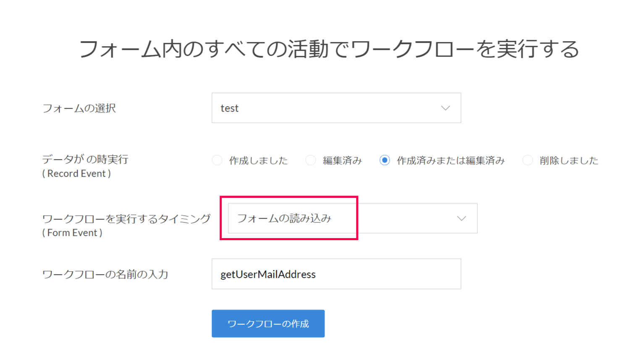Click the ( Record Event ) caption
The height and width of the screenshot is (364, 642).
pyautogui.click(x=76, y=174)
